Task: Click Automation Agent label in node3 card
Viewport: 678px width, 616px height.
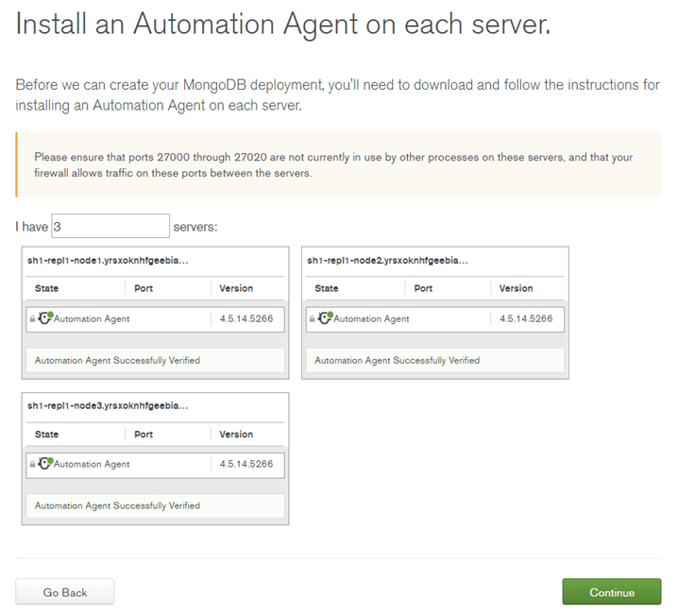Action: pos(92,464)
